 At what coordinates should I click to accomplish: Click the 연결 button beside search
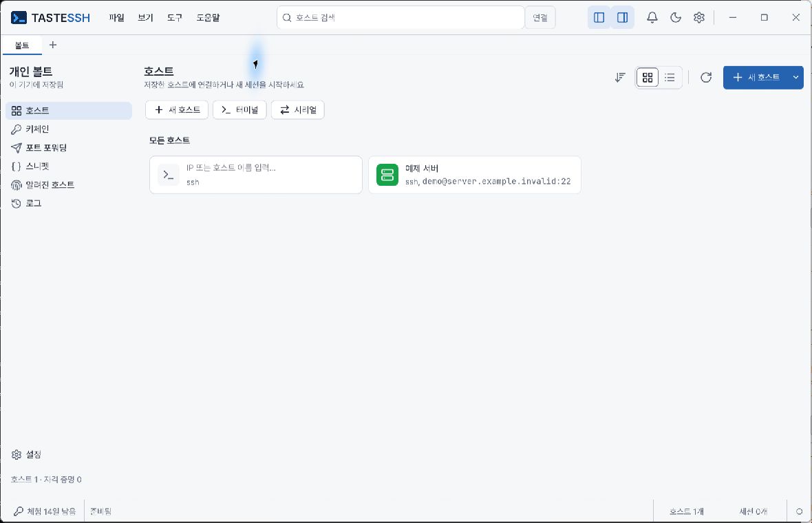point(540,18)
